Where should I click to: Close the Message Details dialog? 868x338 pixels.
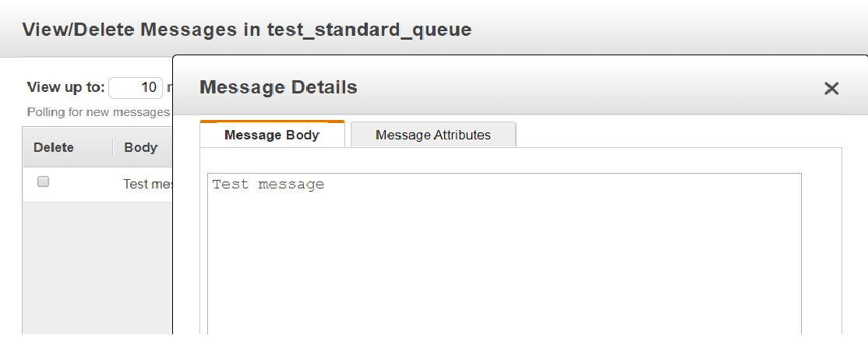click(x=831, y=89)
